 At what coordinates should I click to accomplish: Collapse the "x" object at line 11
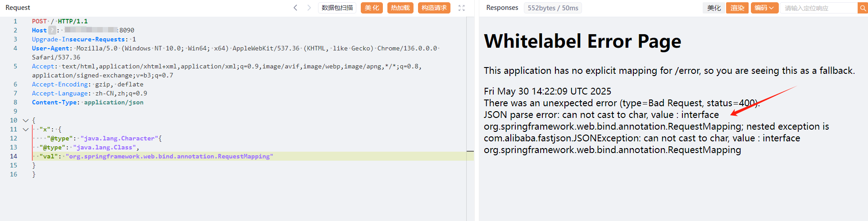click(26, 129)
